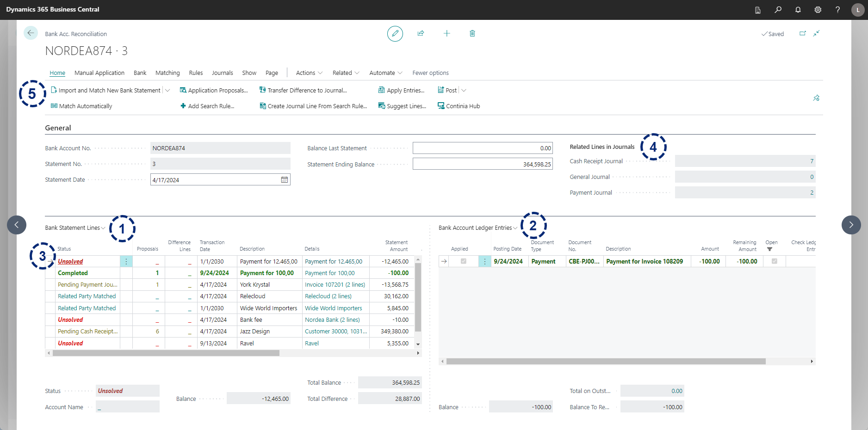Click the Post button
Image resolution: width=868 pixels, height=430 pixels.
coord(447,90)
